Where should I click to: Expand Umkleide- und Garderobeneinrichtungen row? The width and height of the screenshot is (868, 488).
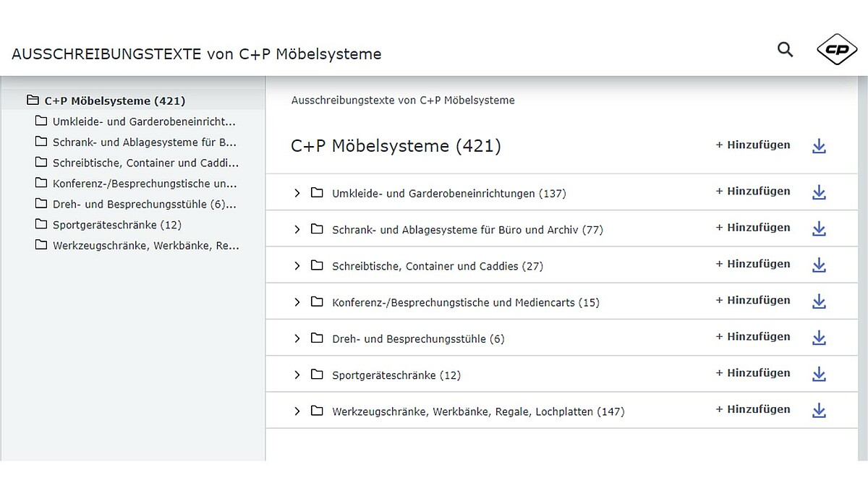point(297,193)
